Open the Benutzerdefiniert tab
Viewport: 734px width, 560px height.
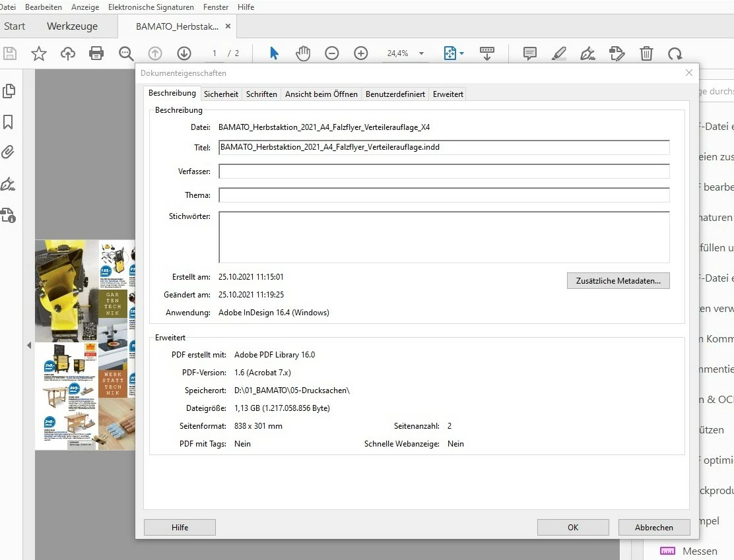pyautogui.click(x=395, y=94)
